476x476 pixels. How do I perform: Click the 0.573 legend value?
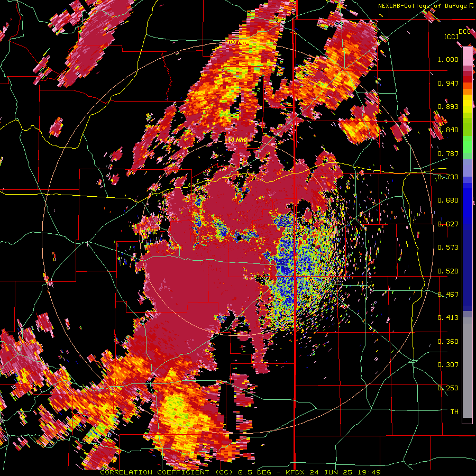point(448,248)
